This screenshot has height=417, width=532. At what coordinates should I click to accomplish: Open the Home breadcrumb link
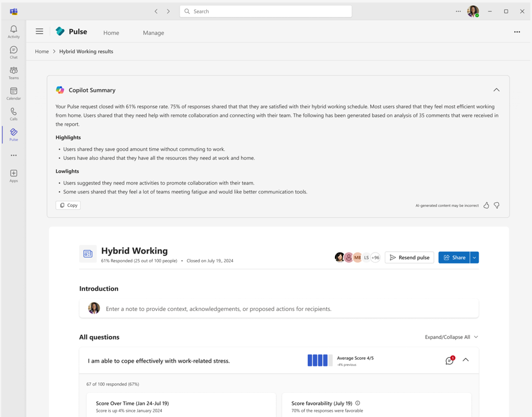[41, 51]
